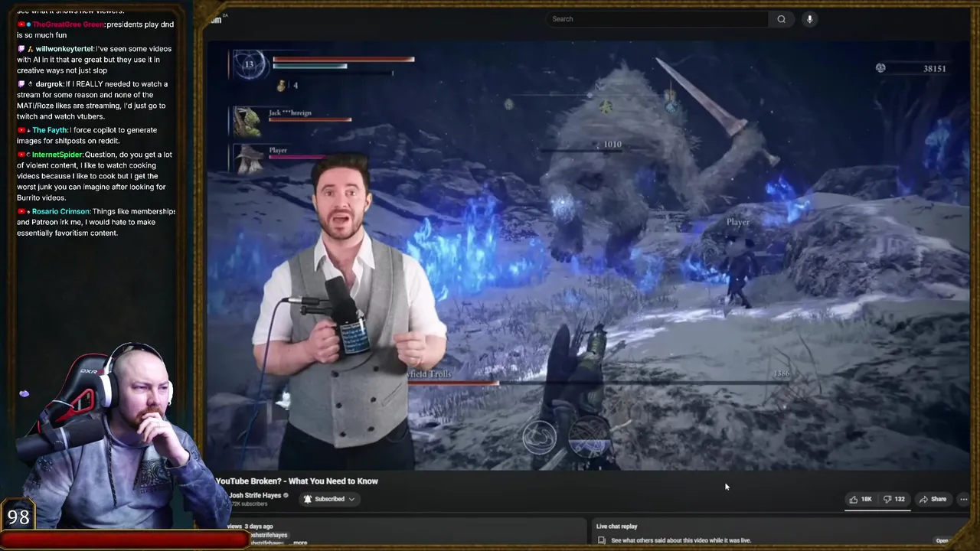
Task: Click the video title 'YouTube Broken?'
Action: click(x=297, y=481)
